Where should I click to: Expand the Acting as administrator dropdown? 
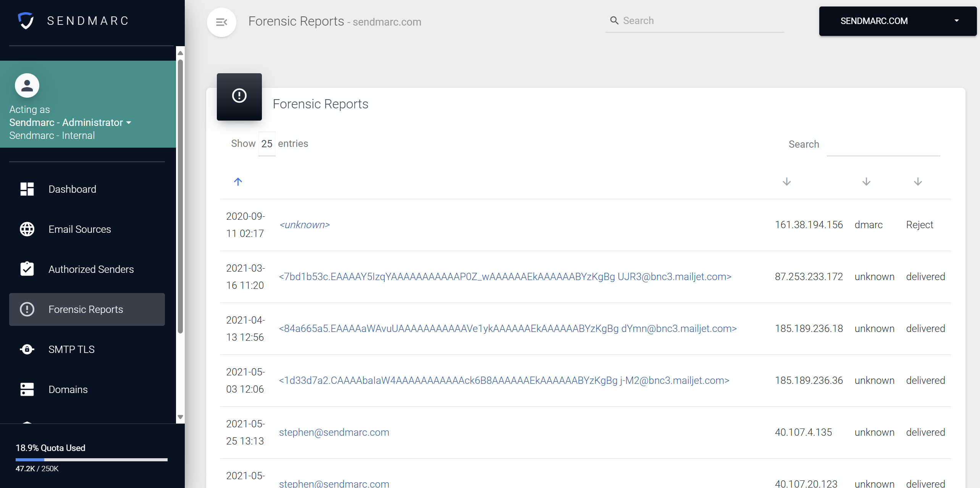click(x=129, y=122)
